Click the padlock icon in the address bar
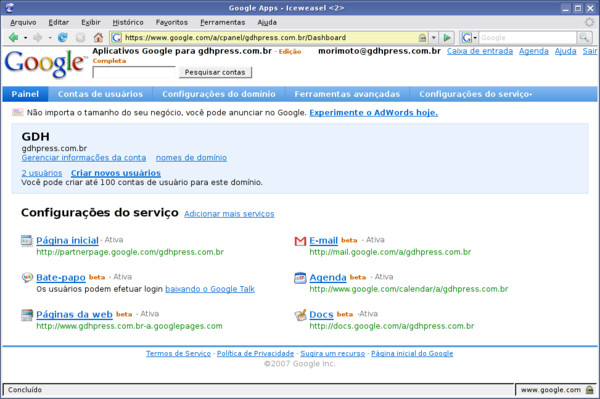 point(422,37)
